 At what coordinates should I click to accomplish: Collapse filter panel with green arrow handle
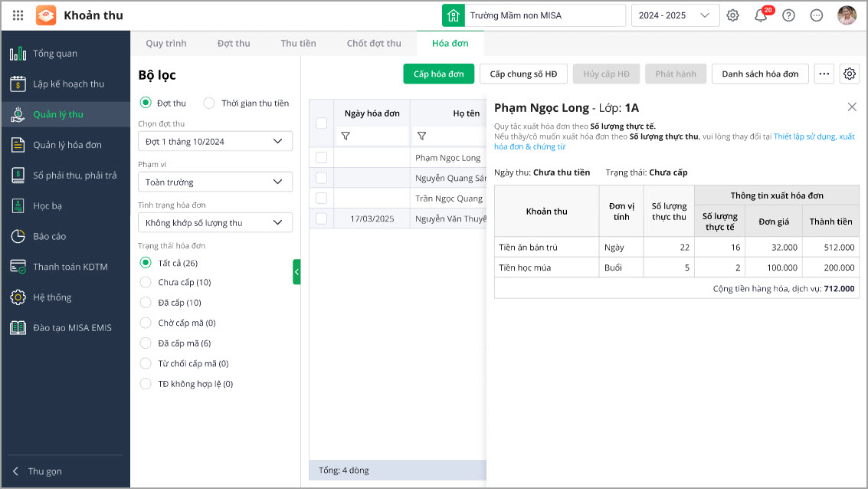[x=296, y=271]
